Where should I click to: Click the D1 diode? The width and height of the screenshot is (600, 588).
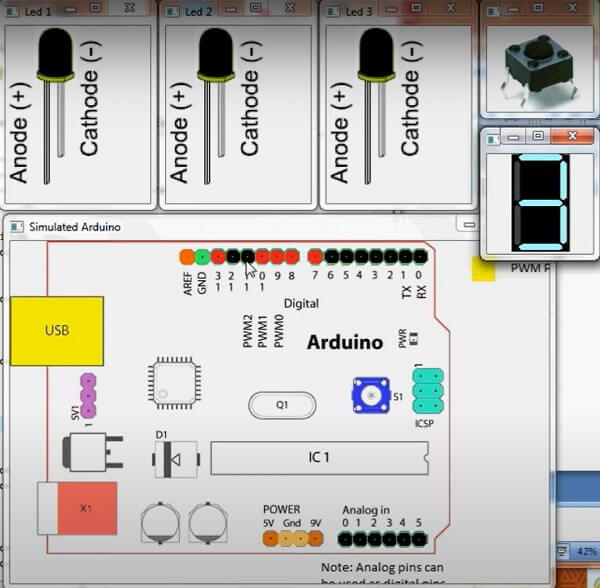coord(176,459)
